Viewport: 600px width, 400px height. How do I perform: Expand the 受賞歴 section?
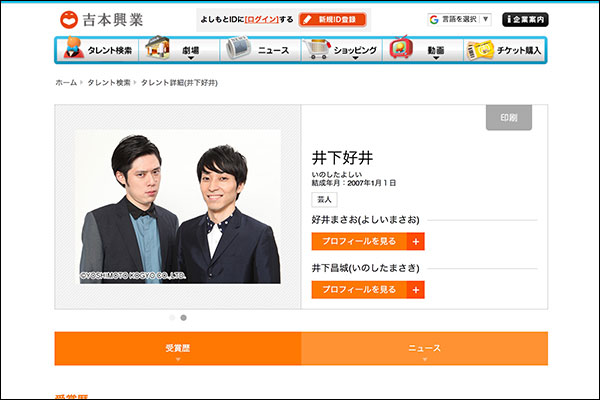[177, 349]
